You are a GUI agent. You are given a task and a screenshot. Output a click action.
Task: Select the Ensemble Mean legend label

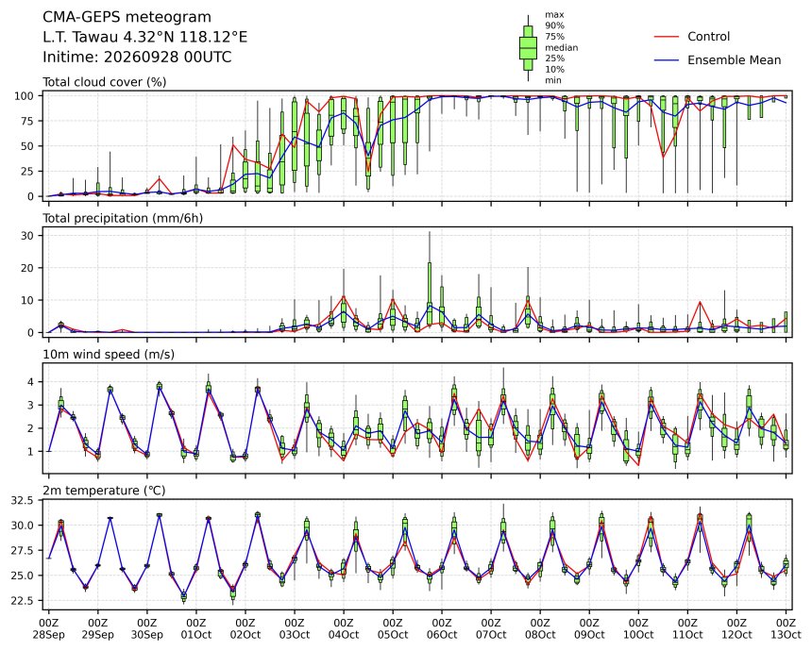click(x=734, y=60)
